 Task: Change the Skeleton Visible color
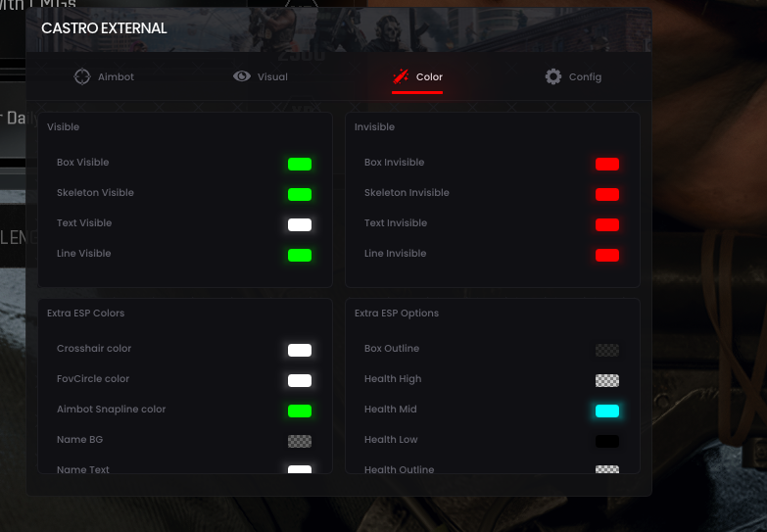pyautogui.click(x=300, y=194)
